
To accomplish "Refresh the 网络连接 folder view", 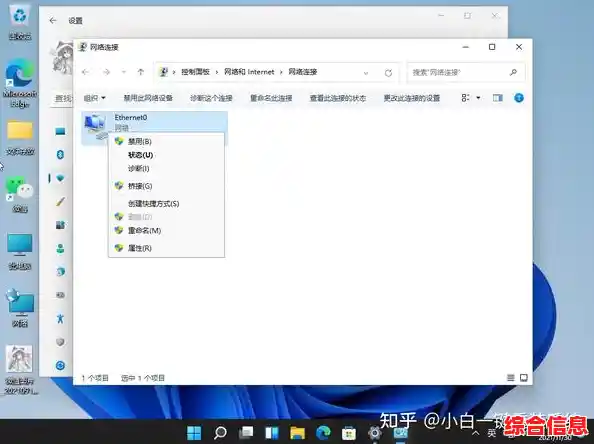I will pos(388,73).
